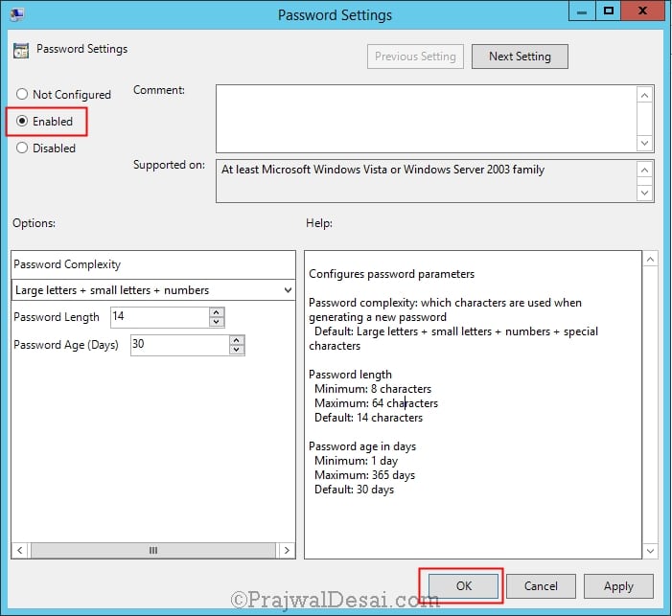This screenshot has height=616, width=672.
Task: Click the title bar system menu icon
Action: point(17,14)
